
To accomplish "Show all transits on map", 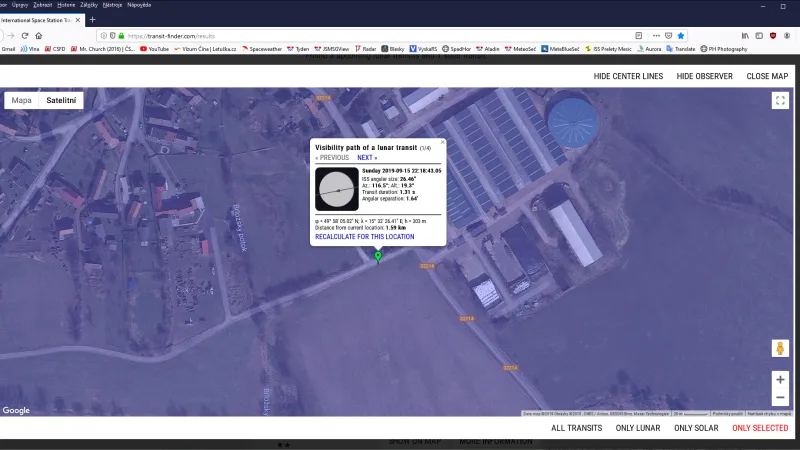I will (577, 428).
